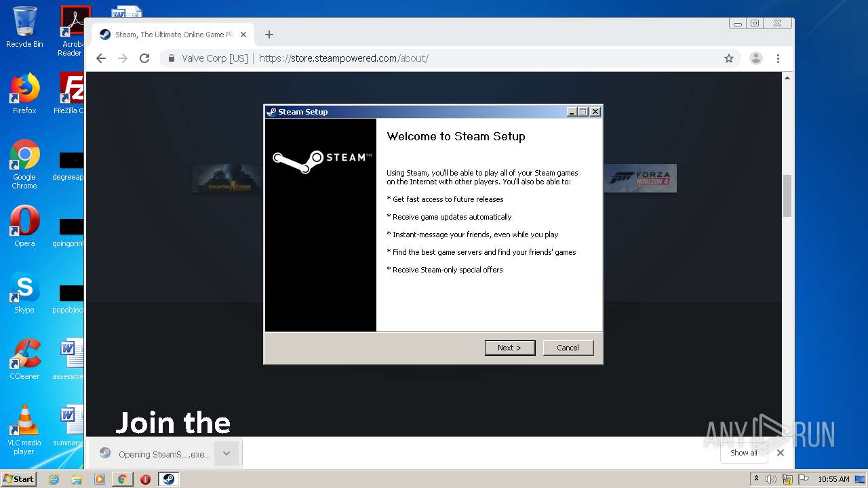Switch to Chrome via taskbar icon
Image resolution: width=868 pixels, height=488 pixels.
click(x=122, y=479)
